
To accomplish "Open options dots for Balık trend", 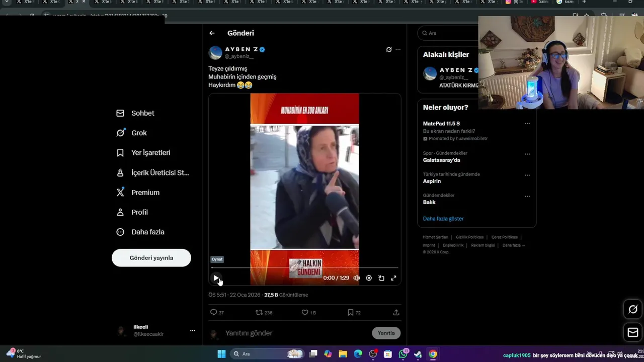I will (527, 196).
